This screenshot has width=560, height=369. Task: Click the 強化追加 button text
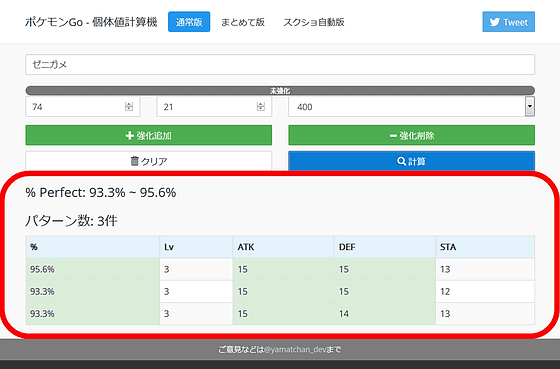[x=154, y=136]
